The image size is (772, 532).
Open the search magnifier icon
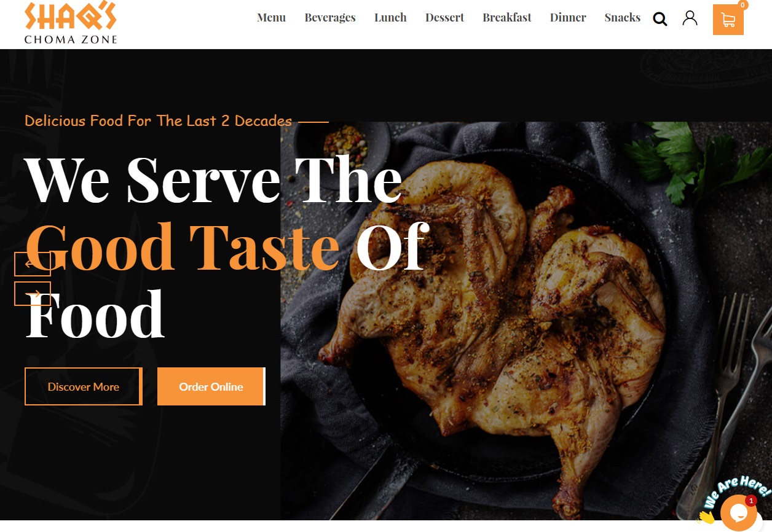[x=660, y=19]
